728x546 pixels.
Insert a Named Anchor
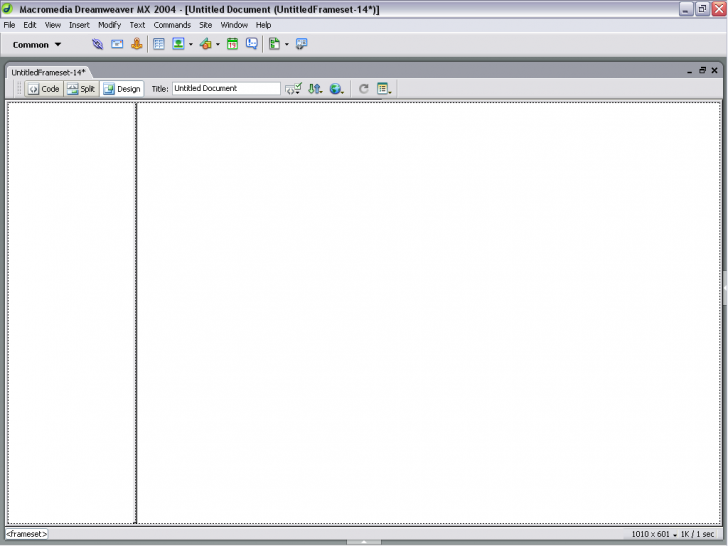coord(136,44)
